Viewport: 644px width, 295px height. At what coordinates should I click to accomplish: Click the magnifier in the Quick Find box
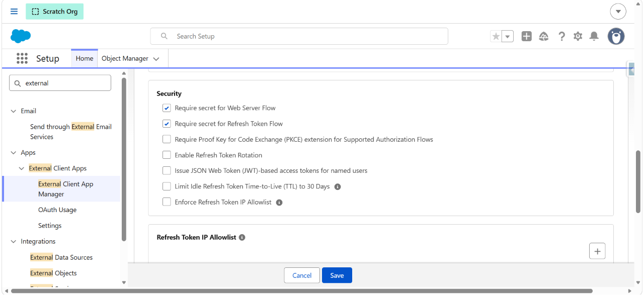[x=18, y=83]
